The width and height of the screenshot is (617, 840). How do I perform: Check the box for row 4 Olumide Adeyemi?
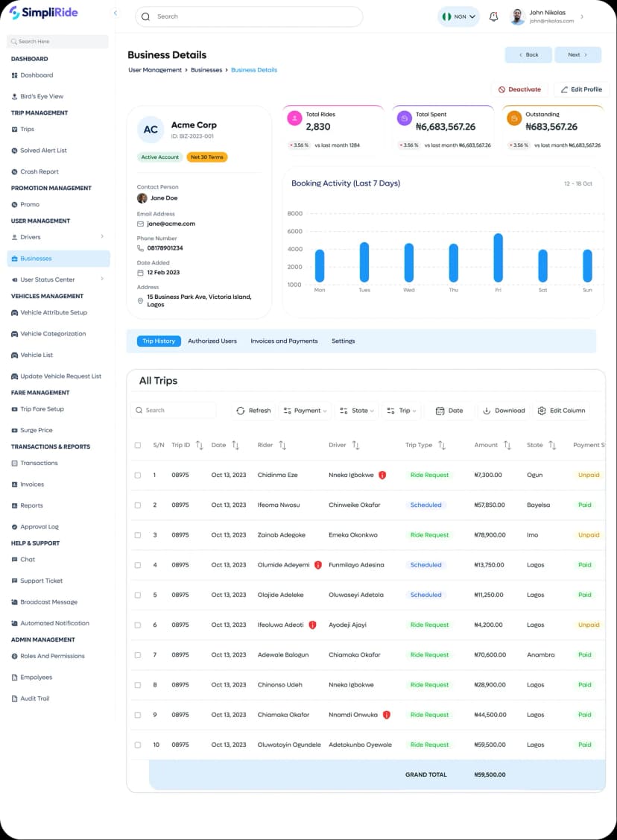(x=138, y=565)
